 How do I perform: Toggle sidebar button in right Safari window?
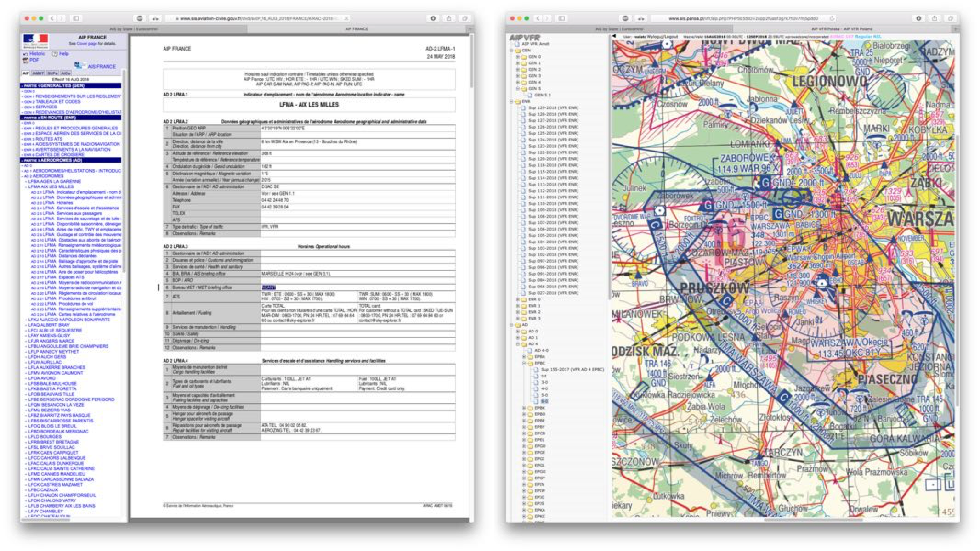[x=561, y=18]
